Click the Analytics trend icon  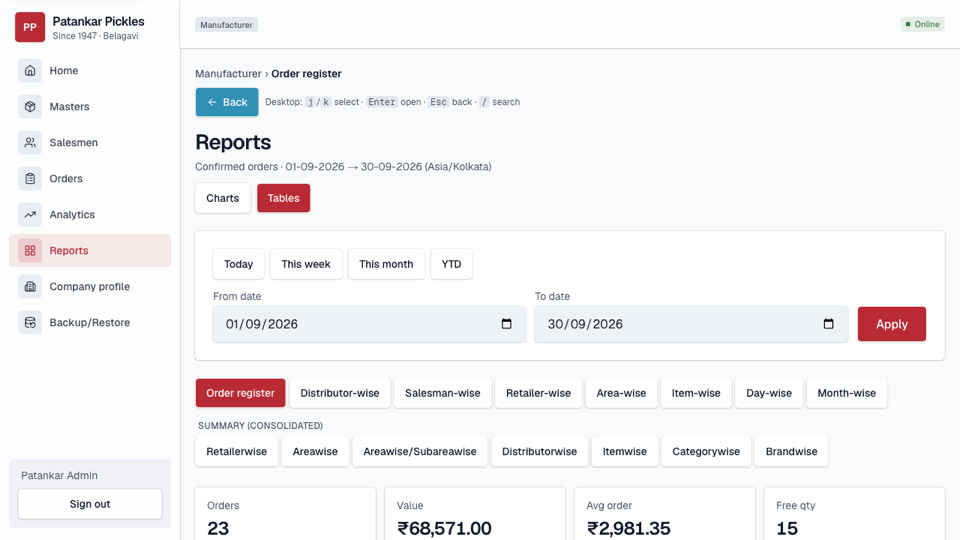coord(30,215)
